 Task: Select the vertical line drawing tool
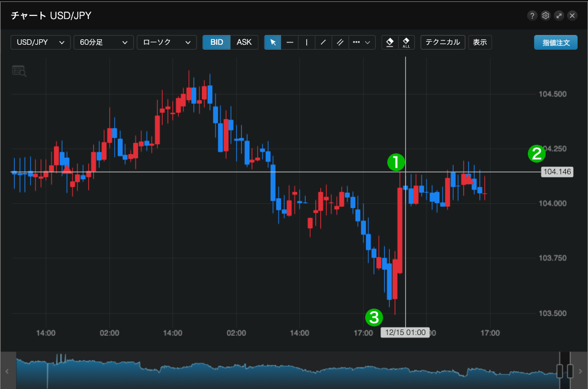pyautogui.click(x=306, y=42)
